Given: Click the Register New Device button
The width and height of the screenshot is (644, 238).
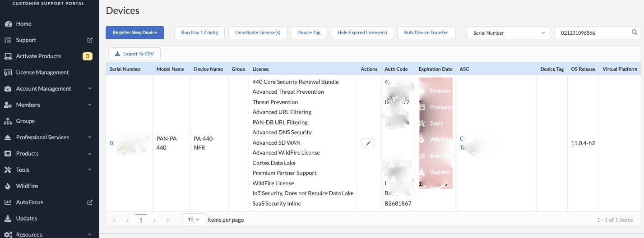Looking at the screenshot, I should (x=135, y=33).
